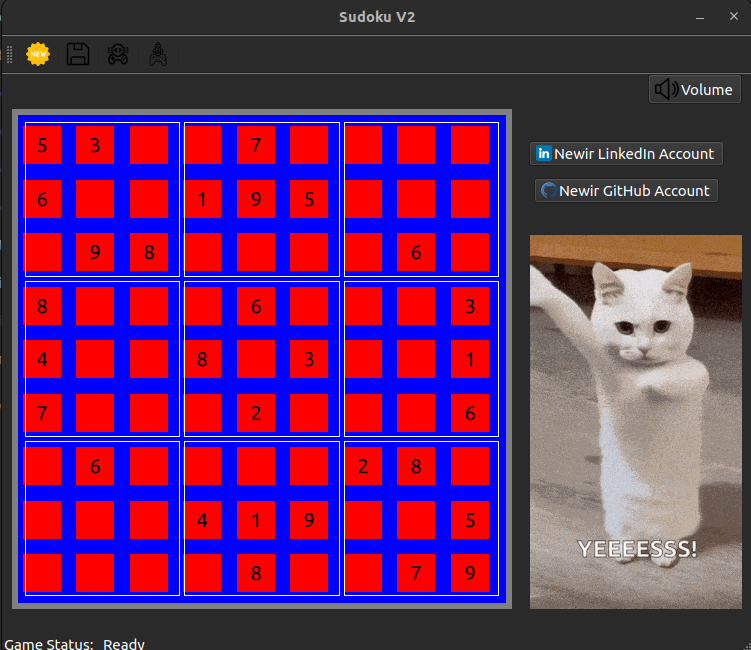Select the 5 cell in the top row
The image size is (751, 650).
[x=43, y=145]
